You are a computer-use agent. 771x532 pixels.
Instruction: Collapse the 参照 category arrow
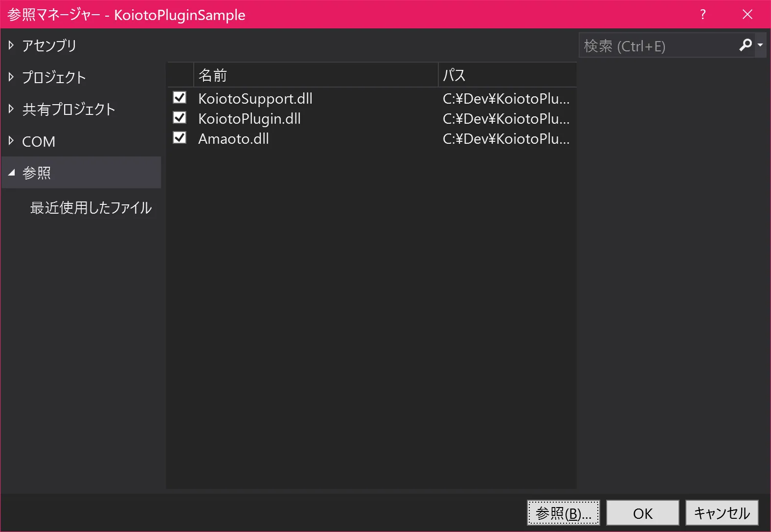(x=12, y=173)
